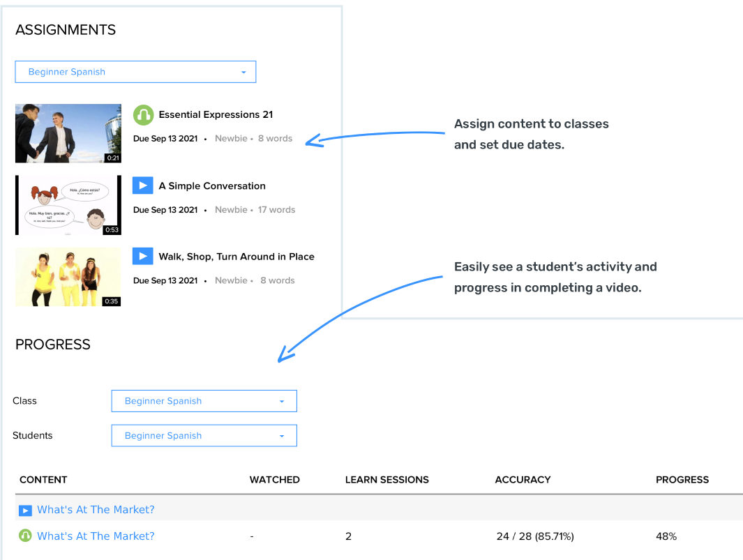Click the play icon next to Walk, Shop, Turn Around
This screenshot has height=560, width=743.
(x=142, y=257)
